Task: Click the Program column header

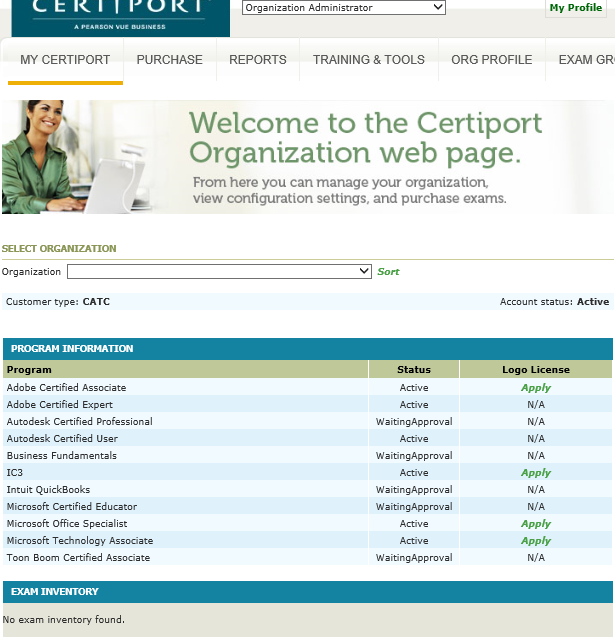Action: tap(186, 370)
